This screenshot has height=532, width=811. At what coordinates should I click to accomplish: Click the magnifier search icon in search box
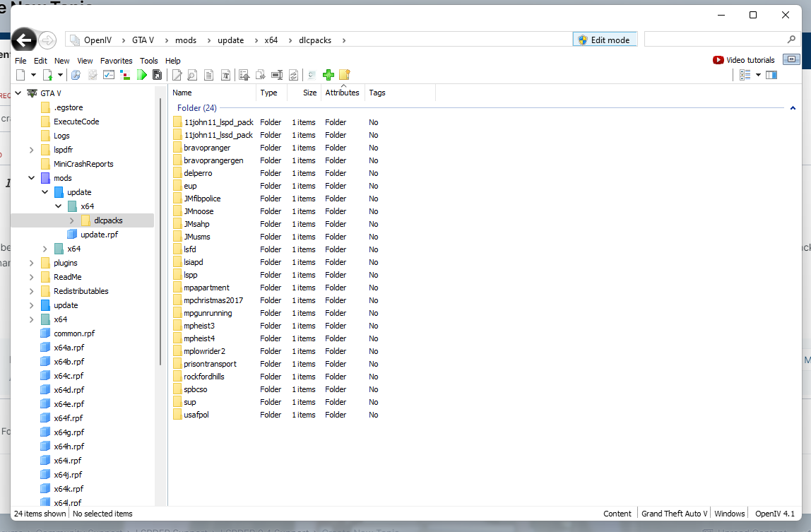[791, 40]
